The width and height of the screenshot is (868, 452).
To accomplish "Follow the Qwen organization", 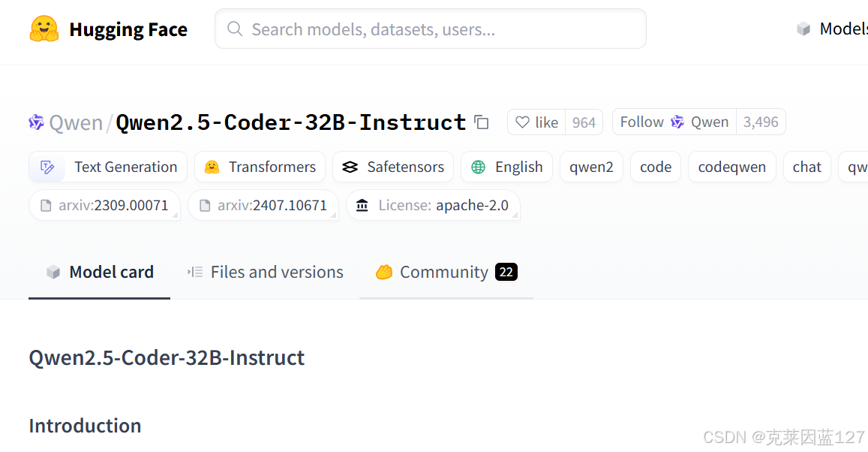I will pyautogui.click(x=674, y=122).
